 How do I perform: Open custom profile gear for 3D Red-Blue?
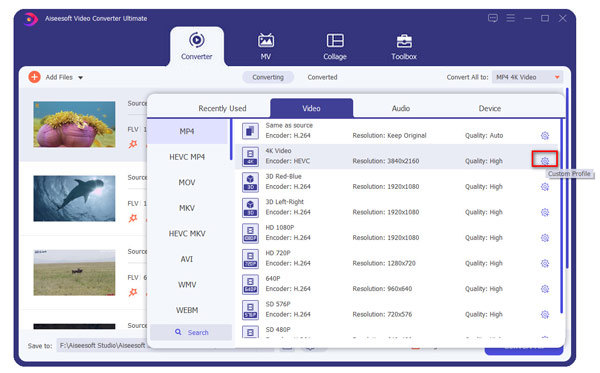tap(545, 187)
